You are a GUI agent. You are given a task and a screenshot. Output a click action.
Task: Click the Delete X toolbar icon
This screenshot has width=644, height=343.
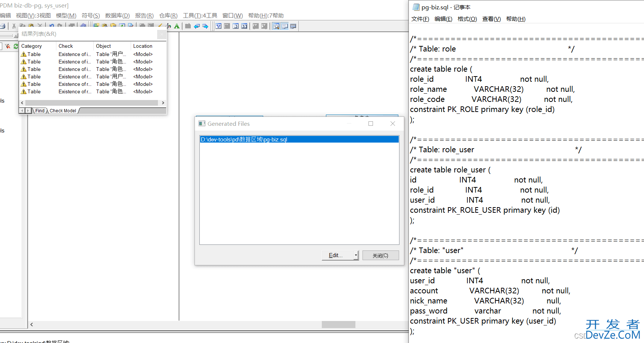click(x=40, y=25)
